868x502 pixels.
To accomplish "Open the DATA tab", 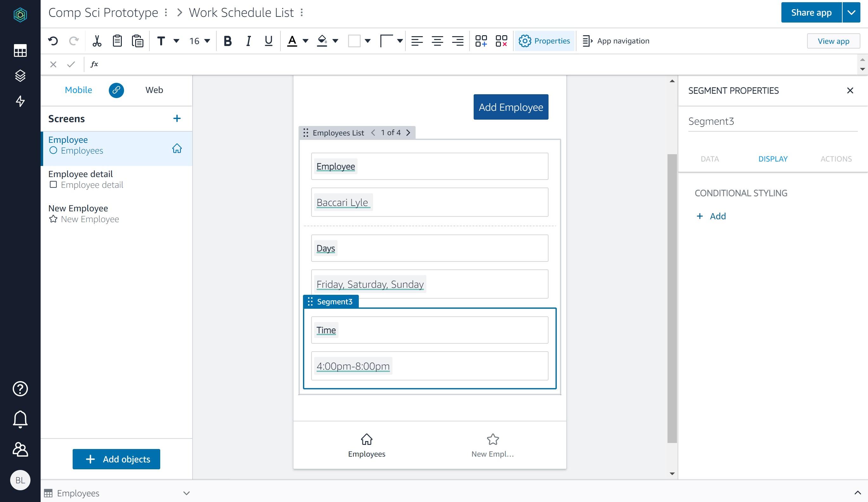I will (710, 159).
